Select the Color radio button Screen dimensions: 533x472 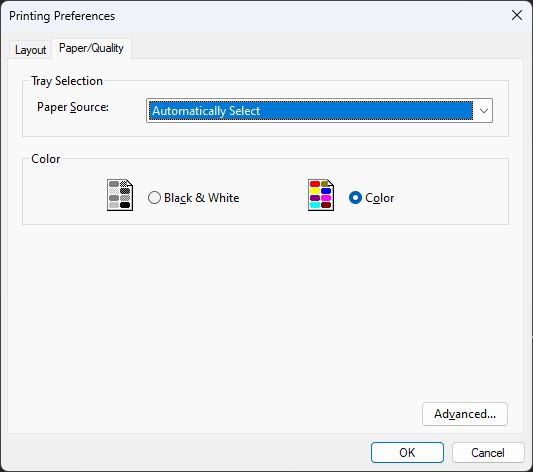[355, 197]
